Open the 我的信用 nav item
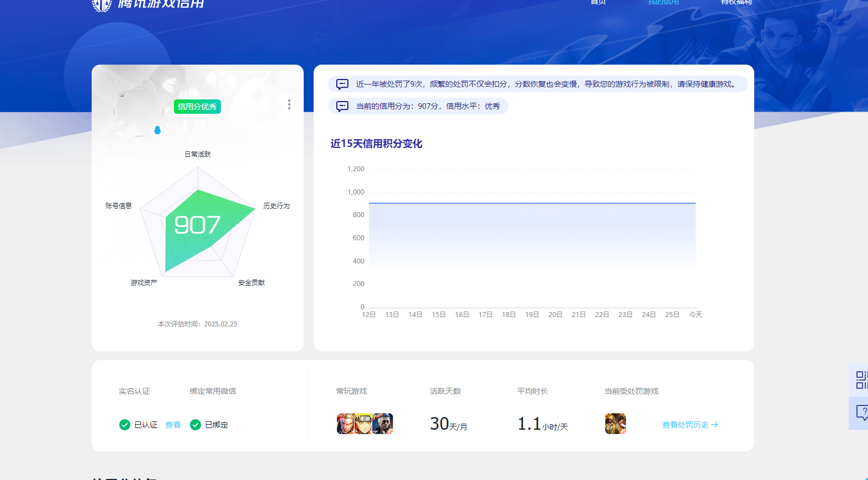 (663, 2)
